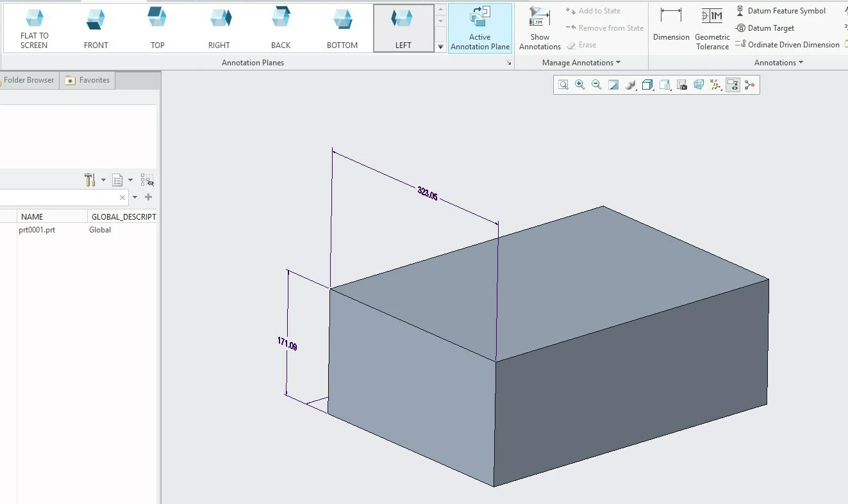The height and width of the screenshot is (504, 848).
Task: Toggle the spin center icon
Action: click(750, 85)
